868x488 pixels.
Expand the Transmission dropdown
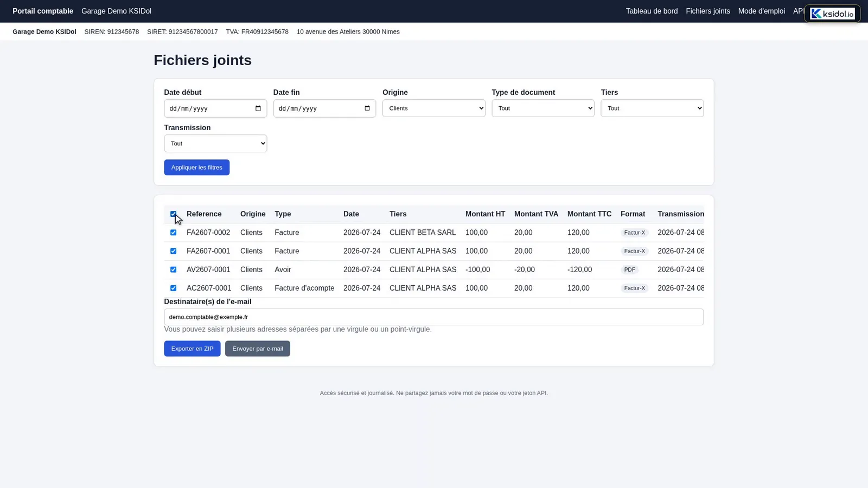pyautogui.click(x=215, y=144)
